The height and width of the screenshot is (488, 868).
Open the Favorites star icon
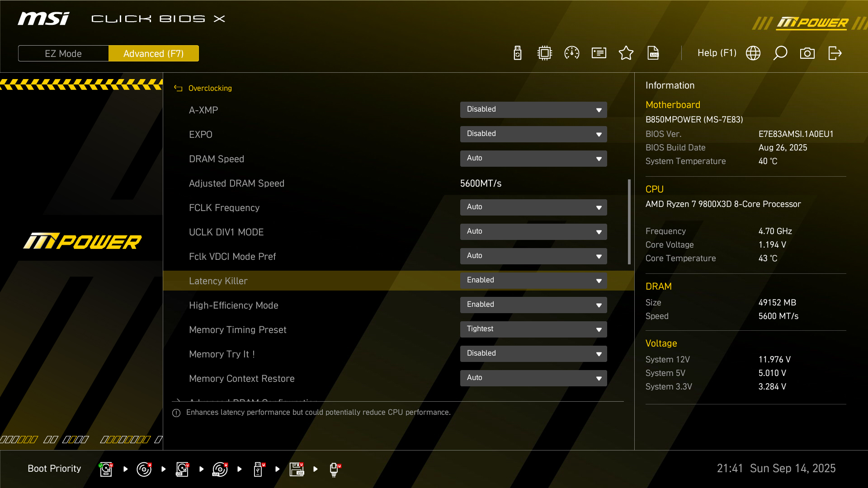626,53
